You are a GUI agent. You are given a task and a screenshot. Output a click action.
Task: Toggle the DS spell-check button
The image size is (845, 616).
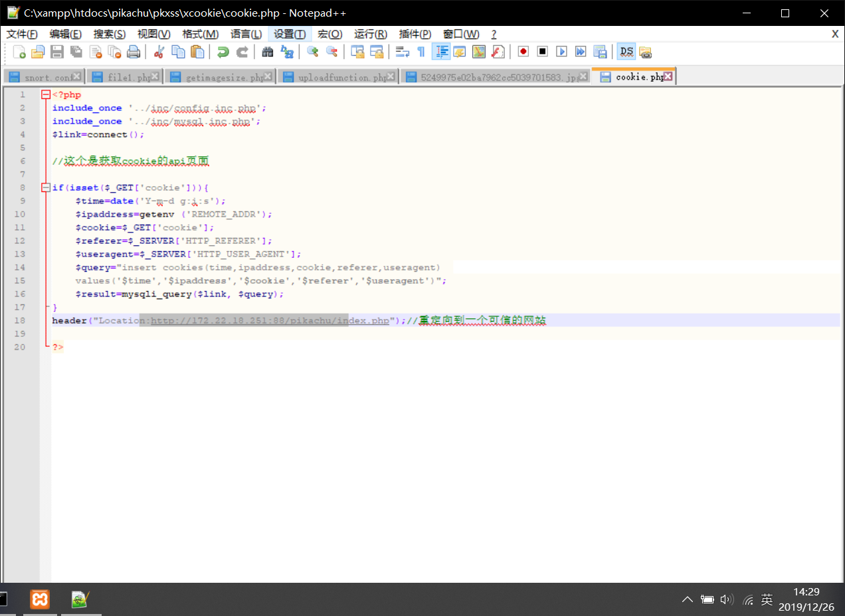click(x=626, y=52)
